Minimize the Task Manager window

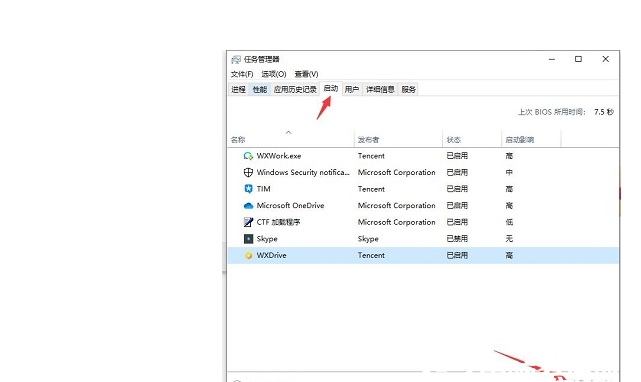coord(552,59)
